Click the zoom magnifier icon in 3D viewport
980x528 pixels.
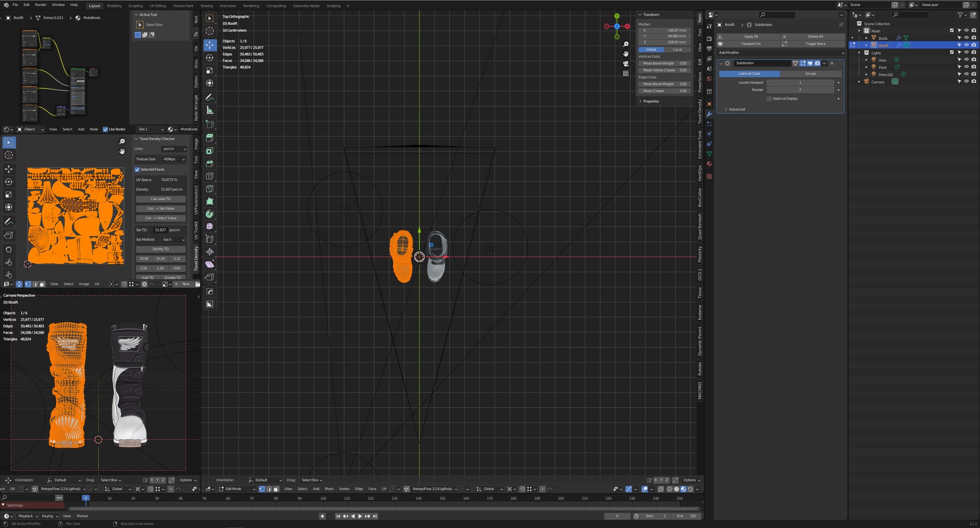click(x=626, y=44)
